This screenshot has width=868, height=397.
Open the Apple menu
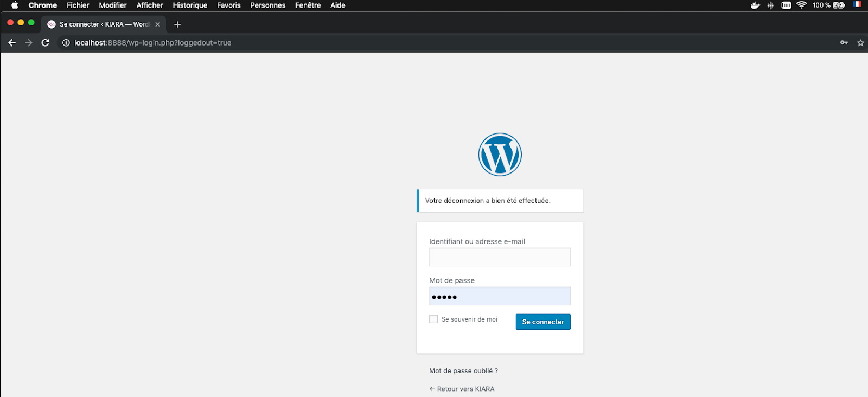tap(15, 5)
